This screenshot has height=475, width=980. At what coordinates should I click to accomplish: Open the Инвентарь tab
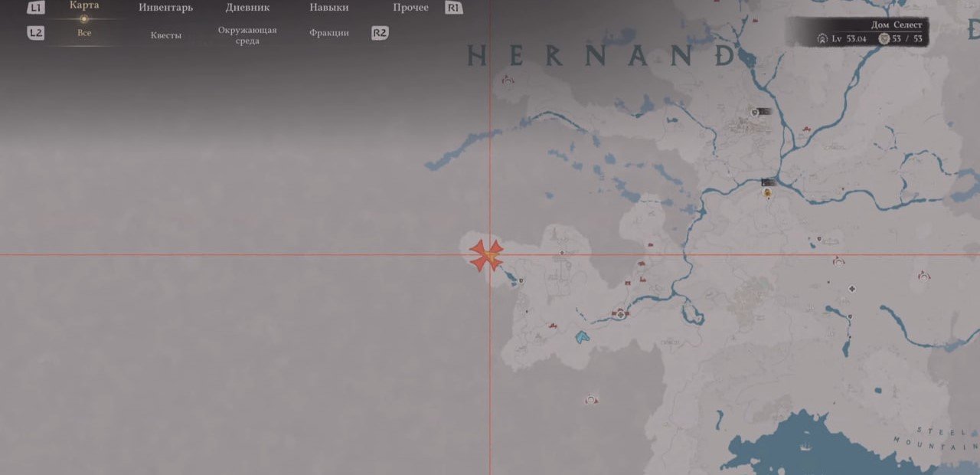pos(165,8)
